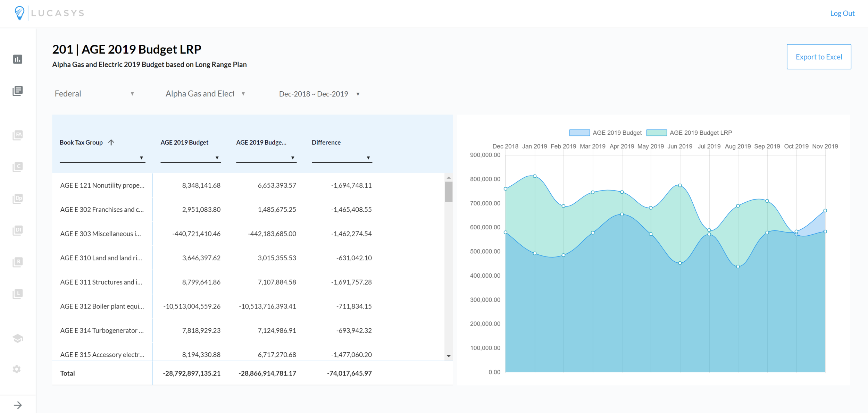The image size is (868, 413).
Task: Open the Dec-2018 ~ Dec-2019 date range dropdown
Action: click(319, 94)
